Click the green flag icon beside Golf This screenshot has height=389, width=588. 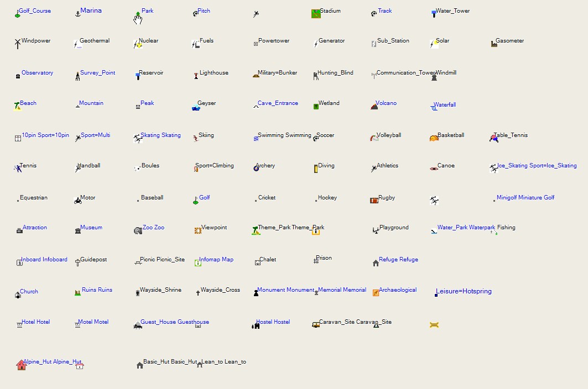[195, 201]
